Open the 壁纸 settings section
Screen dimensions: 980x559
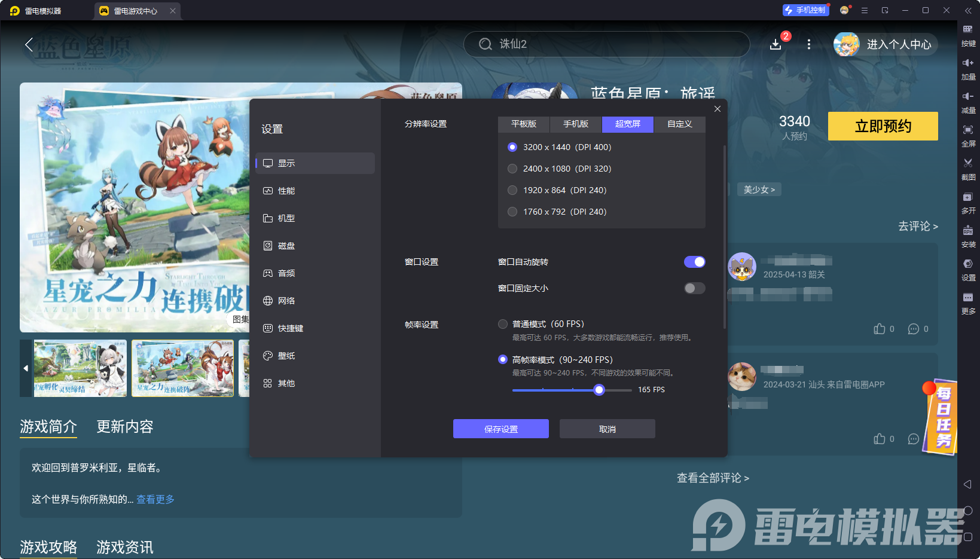coord(315,356)
